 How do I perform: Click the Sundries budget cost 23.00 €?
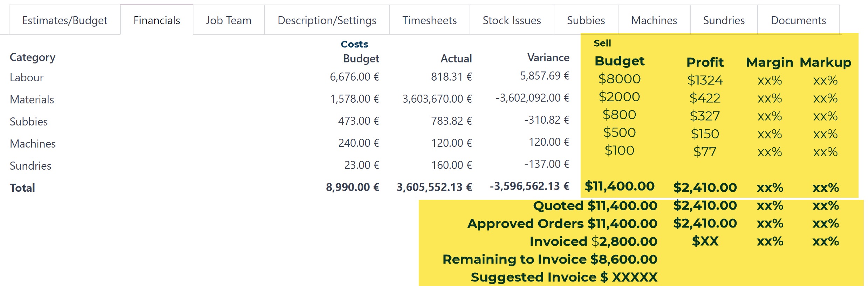361,165
